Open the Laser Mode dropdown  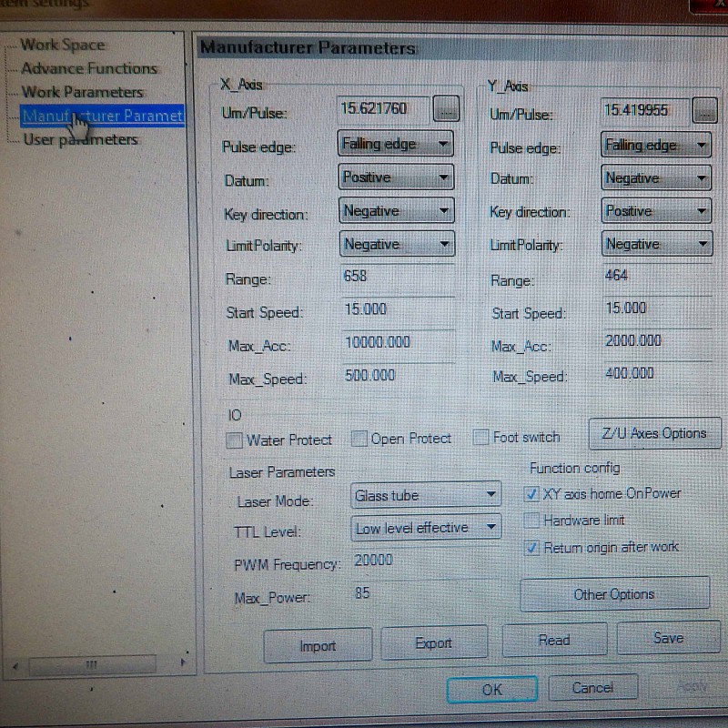pyautogui.click(x=426, y=496)
